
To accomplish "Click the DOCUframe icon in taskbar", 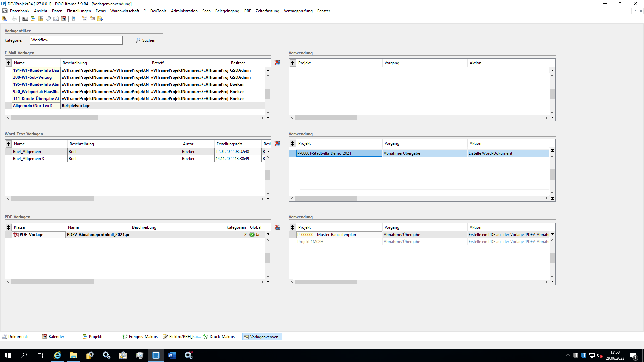I will (156, 355).
